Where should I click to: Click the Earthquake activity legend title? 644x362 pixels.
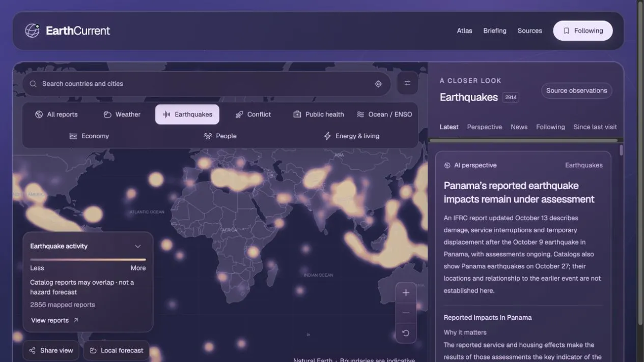[x=59, y=246]
